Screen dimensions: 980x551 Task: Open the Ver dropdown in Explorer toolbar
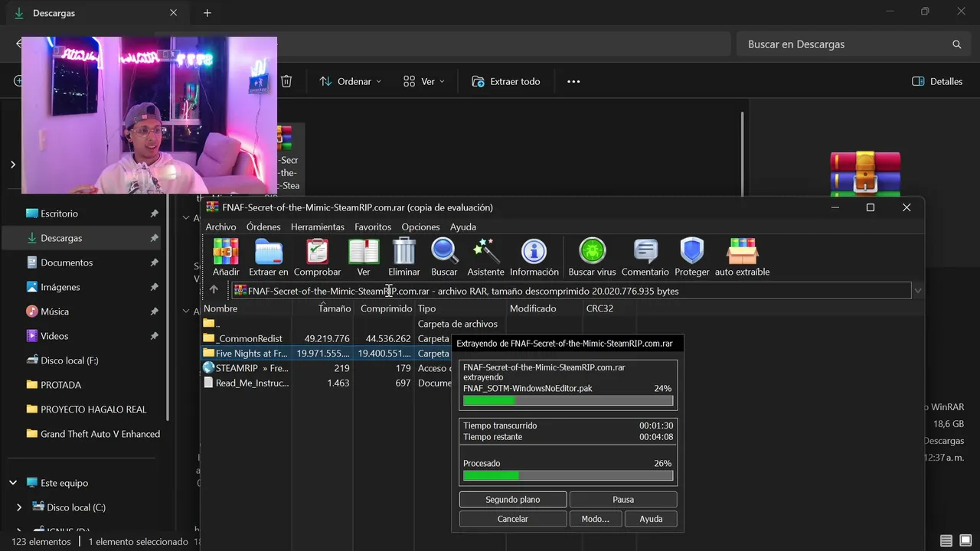tap(423, 81)
